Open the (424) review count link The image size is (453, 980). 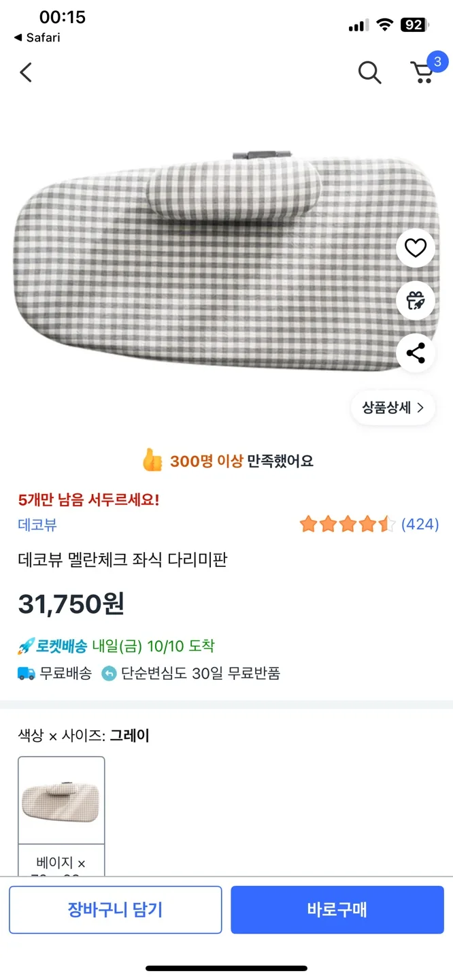[420, 524]
